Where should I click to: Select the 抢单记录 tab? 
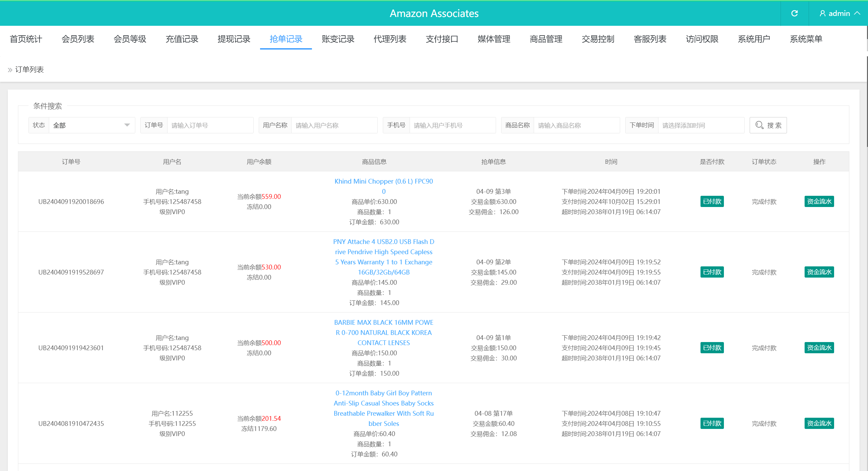pyautogui.click(x=286, y=39)
